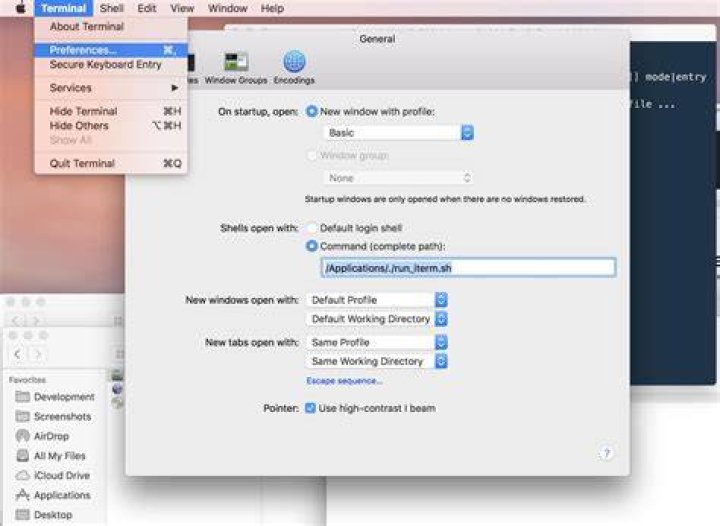Image resolution: width=720 pixels, height=526 pixels.
Task: Open the Default Profile dropdown
Action: point(377,300)
